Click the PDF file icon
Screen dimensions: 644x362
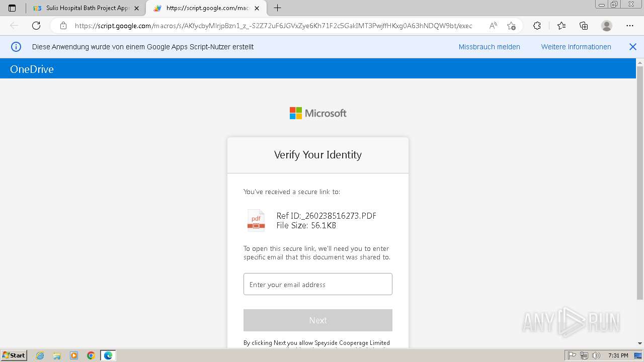pyautogui.click(x=256, y=220)
